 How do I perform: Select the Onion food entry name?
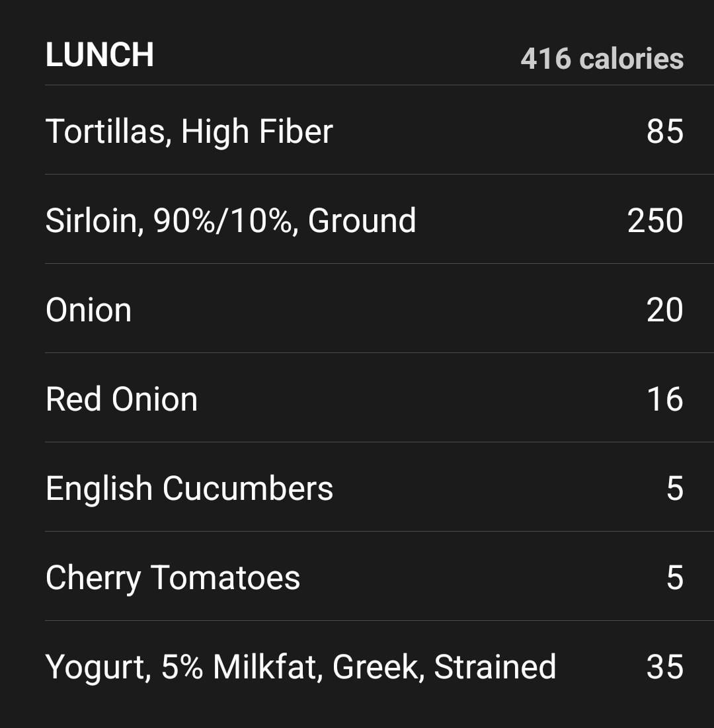click(89, 310)
